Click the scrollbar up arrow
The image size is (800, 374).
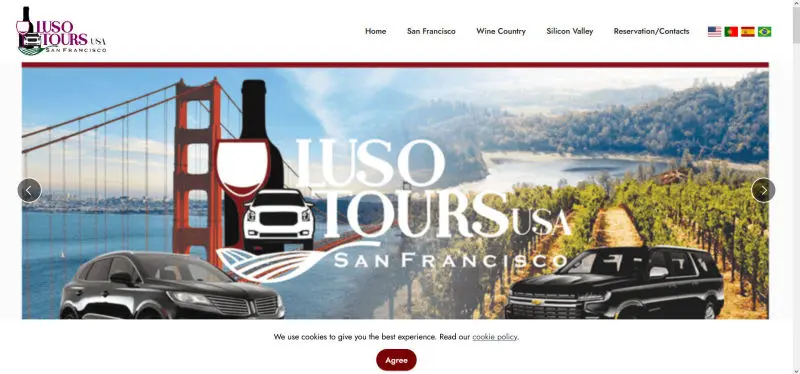(x=795, y=4)
